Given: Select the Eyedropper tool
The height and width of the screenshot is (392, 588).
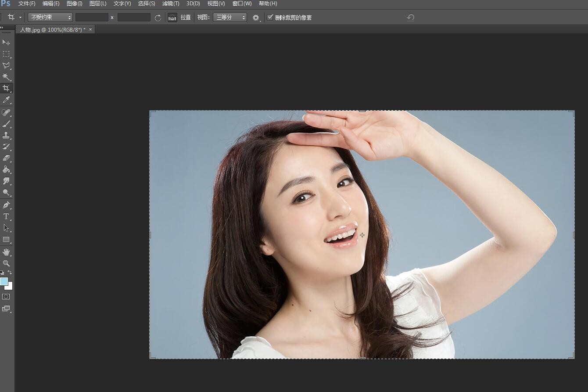Looking at the screenshot, I should pyautogui.click(x=6, y=100).
